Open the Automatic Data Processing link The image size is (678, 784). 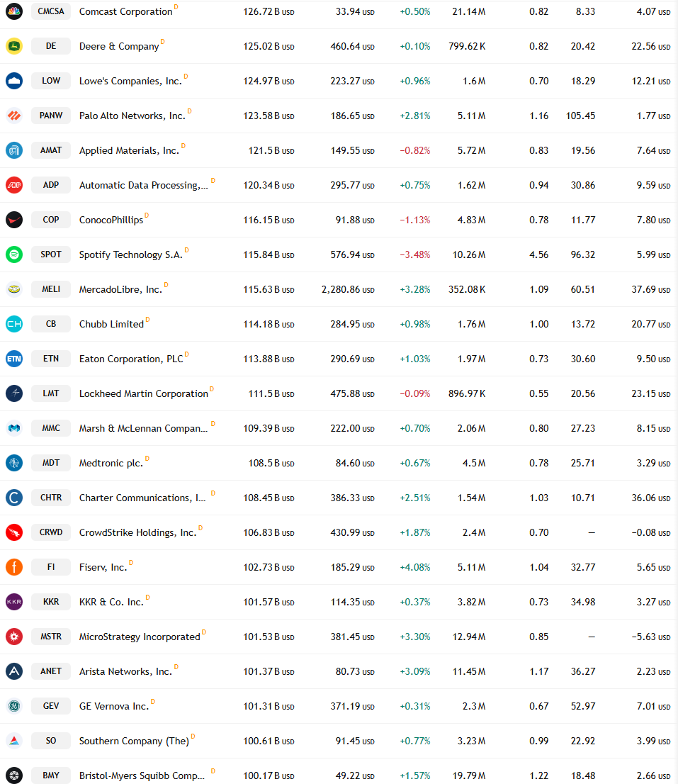[143, 185]
